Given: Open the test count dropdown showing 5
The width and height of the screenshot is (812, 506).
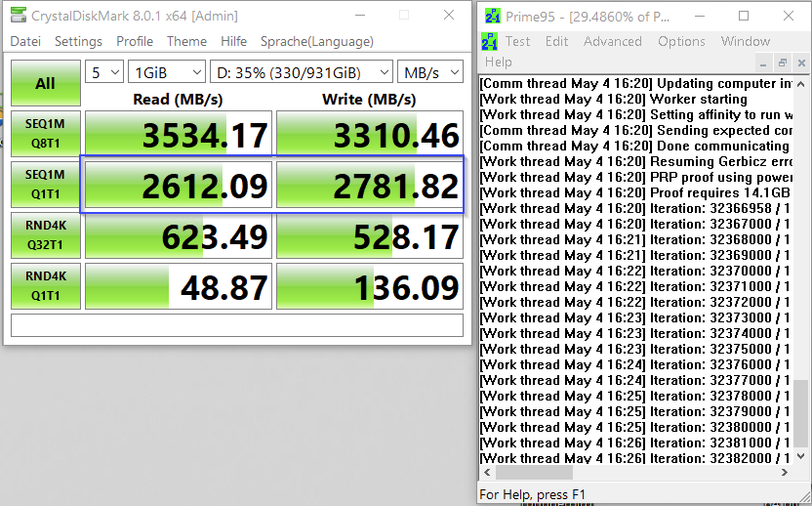Looking at the screenshot, I should pos(104,72).
